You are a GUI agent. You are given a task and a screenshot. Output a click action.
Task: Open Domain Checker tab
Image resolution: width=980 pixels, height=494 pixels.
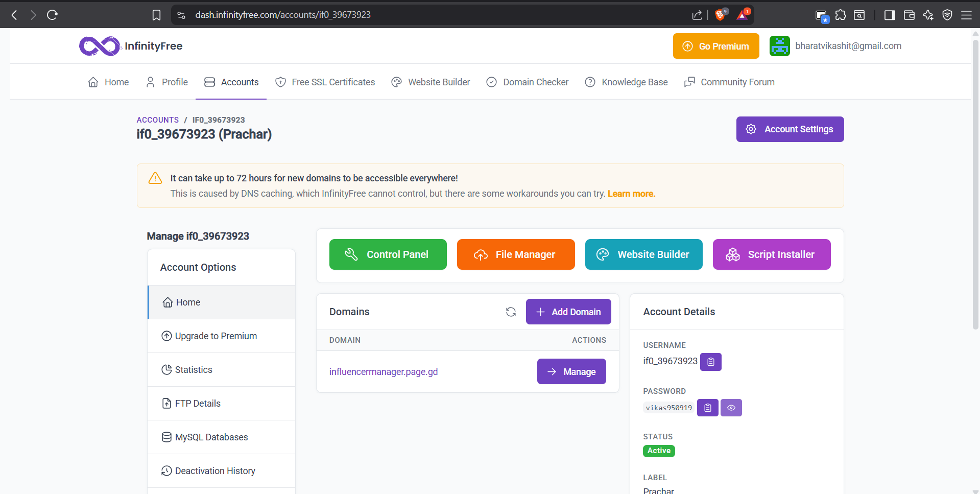point(528,82)
